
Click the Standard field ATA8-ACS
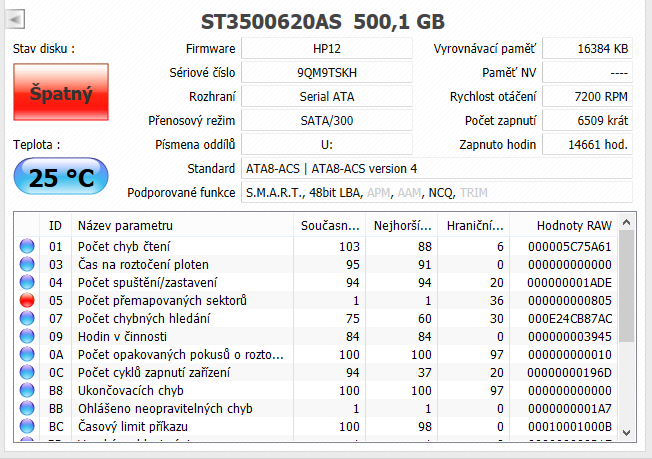(437, 168)
